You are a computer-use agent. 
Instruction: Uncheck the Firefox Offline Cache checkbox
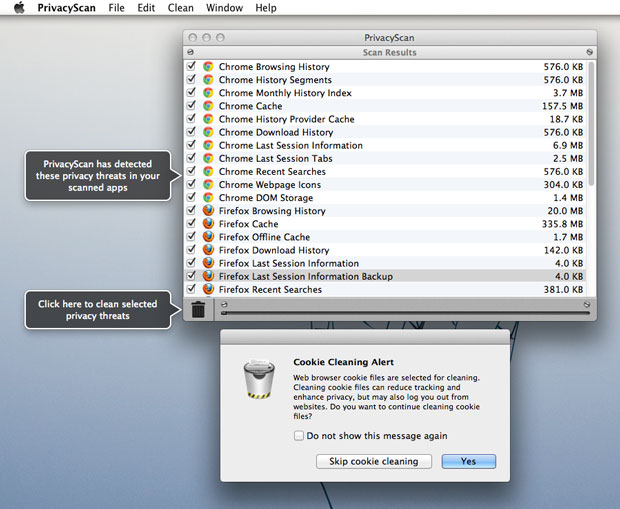(191, 237)
